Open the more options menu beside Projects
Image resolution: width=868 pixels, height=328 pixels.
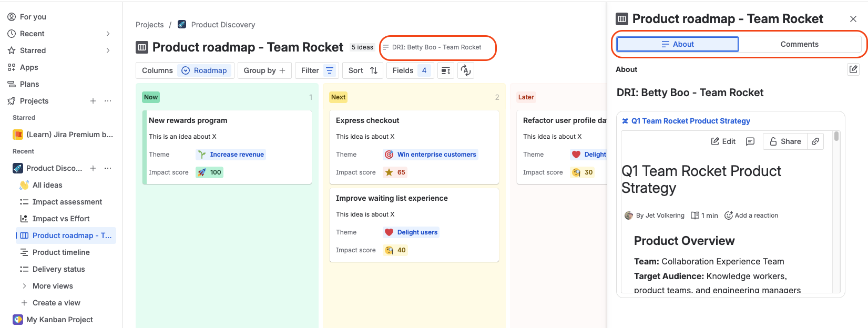[x=108, y=101]
